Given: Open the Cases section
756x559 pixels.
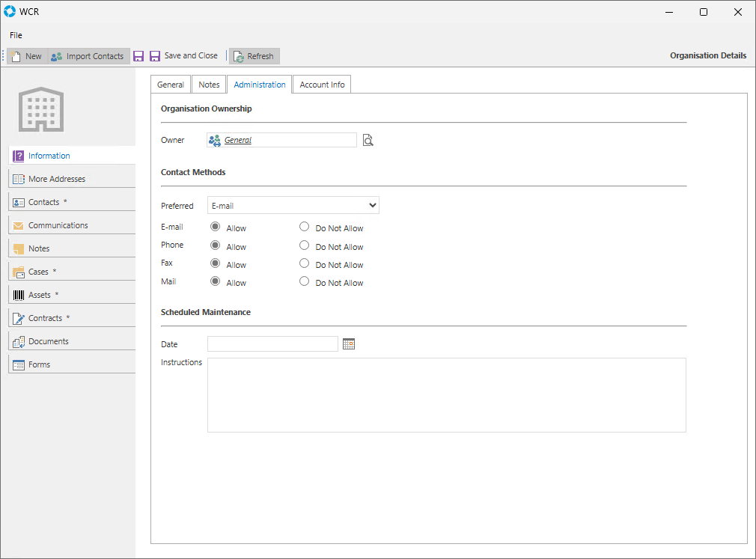Looking at the screenshot, I should point(38,272).
